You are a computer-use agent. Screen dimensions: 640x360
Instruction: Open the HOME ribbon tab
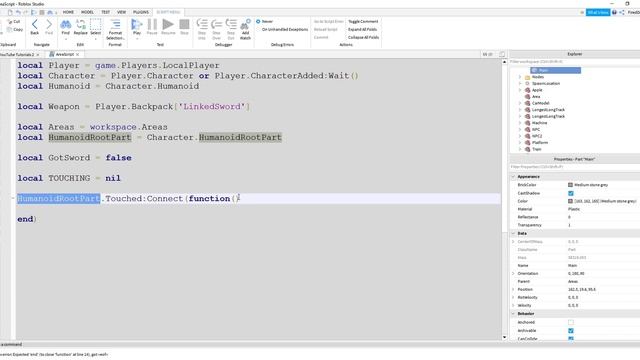[68, 12]
